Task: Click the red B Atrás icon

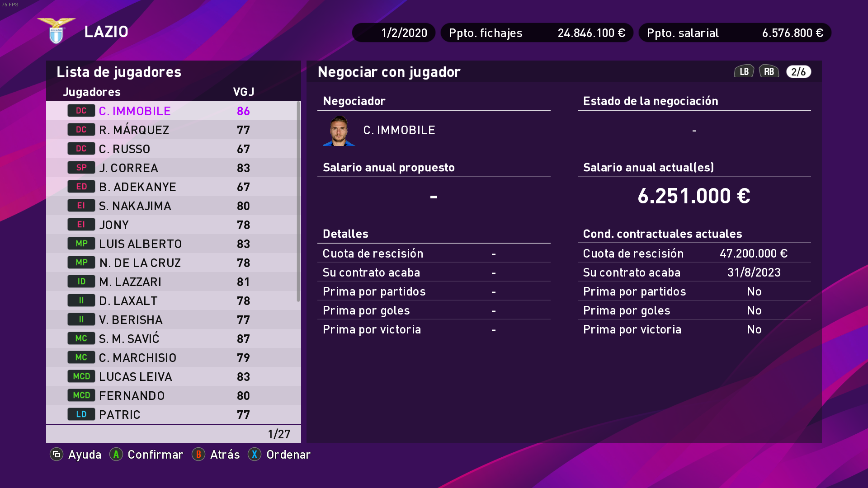Action: (198, 454)
